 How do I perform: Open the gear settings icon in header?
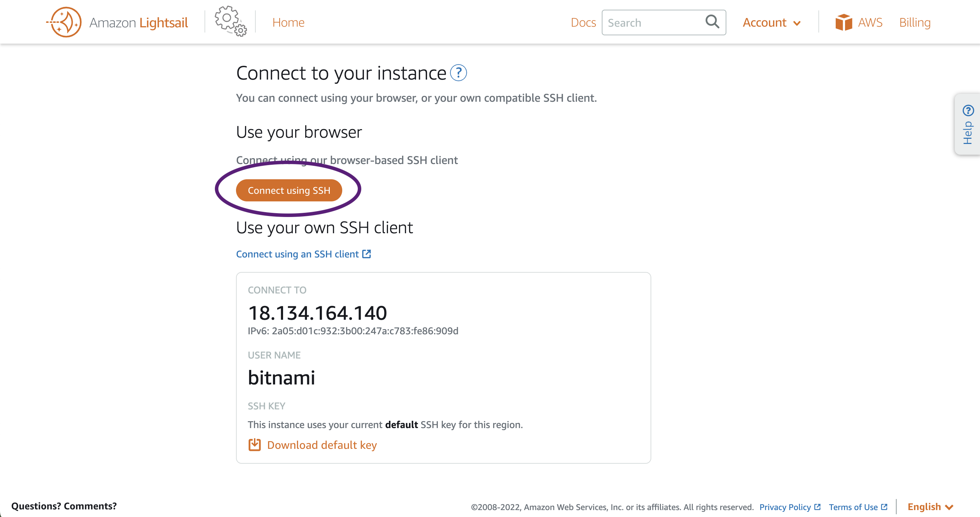coord(230,21)
